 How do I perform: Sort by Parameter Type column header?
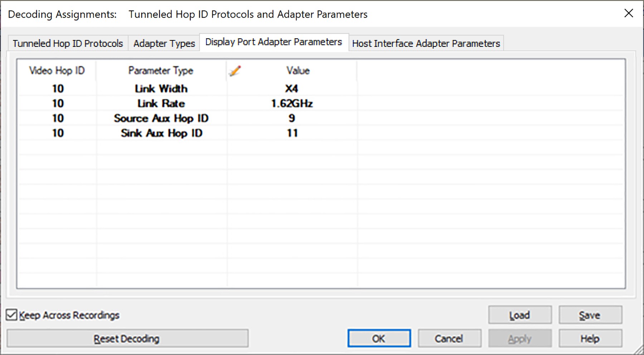[x=161, y=70]
